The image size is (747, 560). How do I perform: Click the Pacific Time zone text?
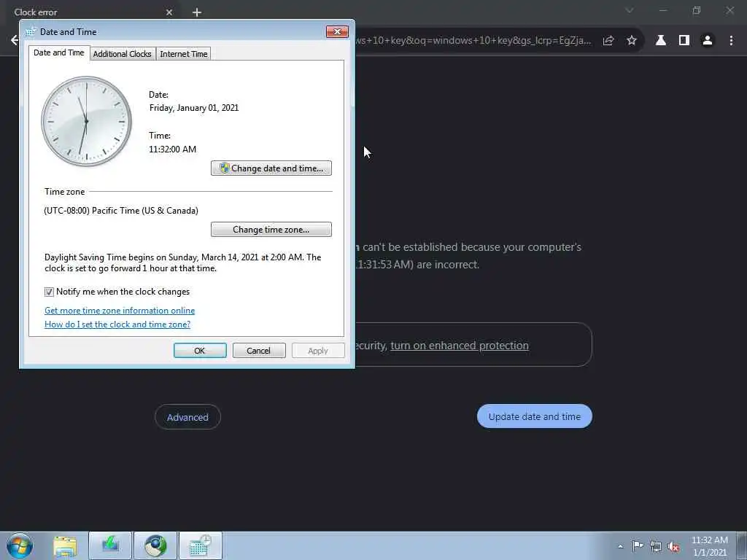(x=121, y=211)
